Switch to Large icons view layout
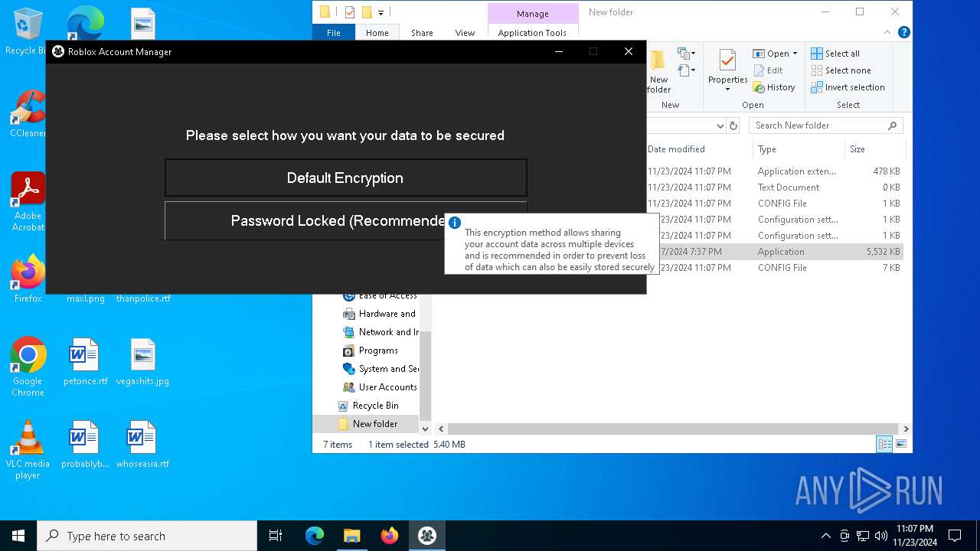Screen dimensions: 980x551 coord(901,444)
